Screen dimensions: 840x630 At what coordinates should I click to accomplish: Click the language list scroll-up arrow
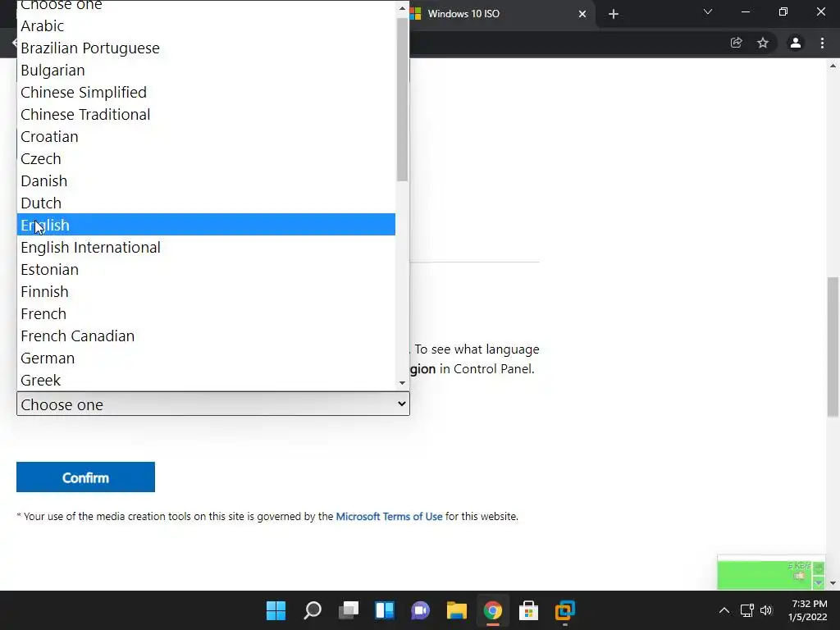pyautogui.click(x=402, y=8)
